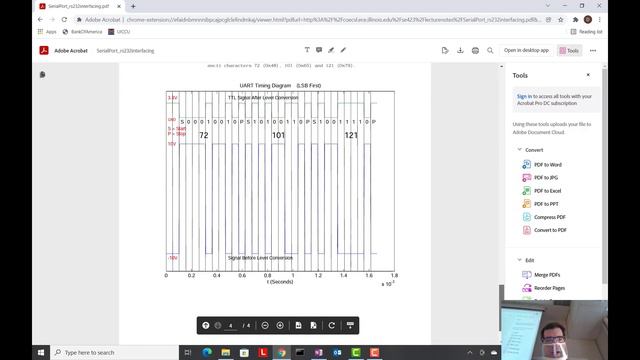Toggle the Tools panel button
The image size is (640, 360).
pyautogui.click(x=569, y=51)
